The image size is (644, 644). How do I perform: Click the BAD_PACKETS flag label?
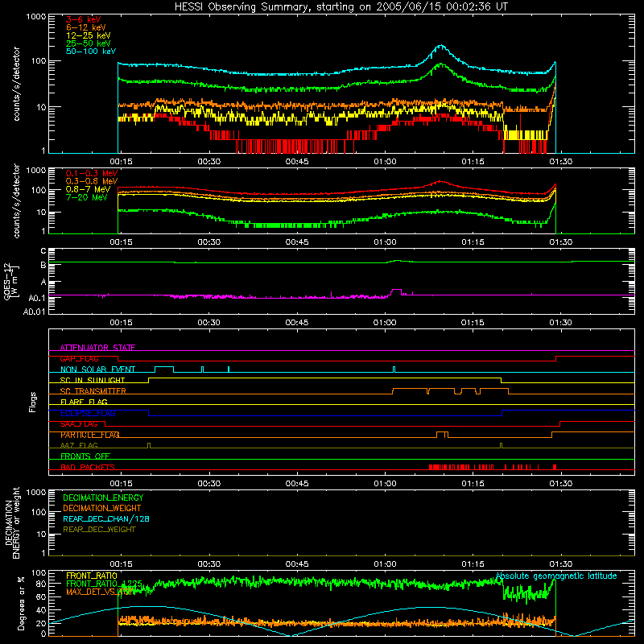point(88,467)
